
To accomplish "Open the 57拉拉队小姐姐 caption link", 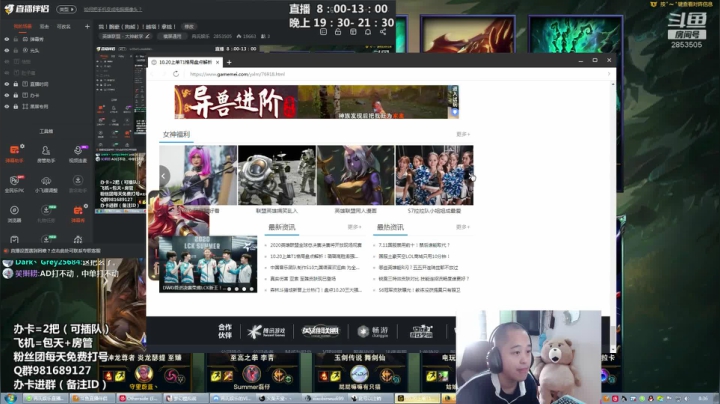I will pyautogui.click(x=434, y=211).
